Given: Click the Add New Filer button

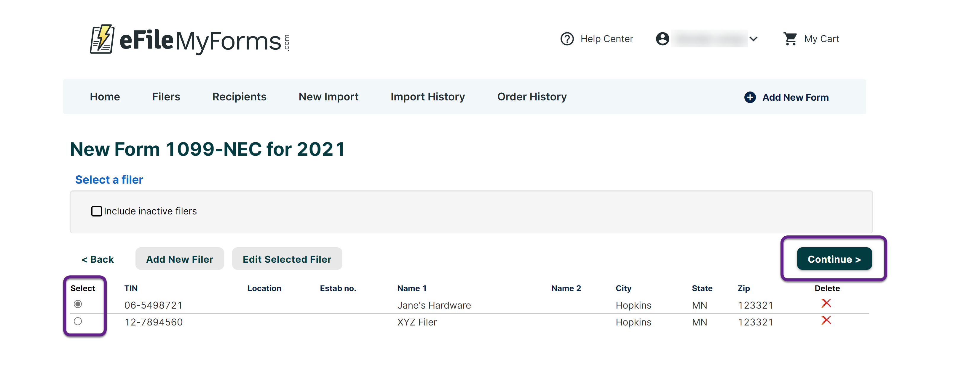Looking at the screenshot, I should coord(180,259).
